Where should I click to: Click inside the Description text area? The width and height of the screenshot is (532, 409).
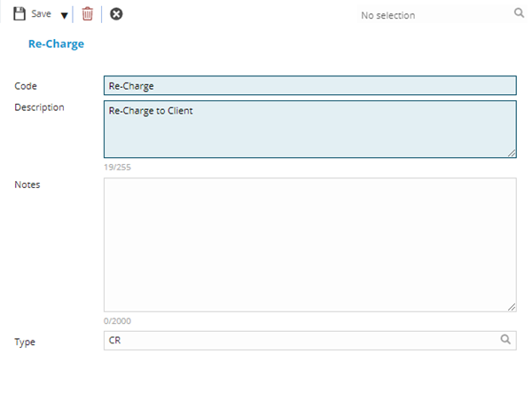point(309,129)
